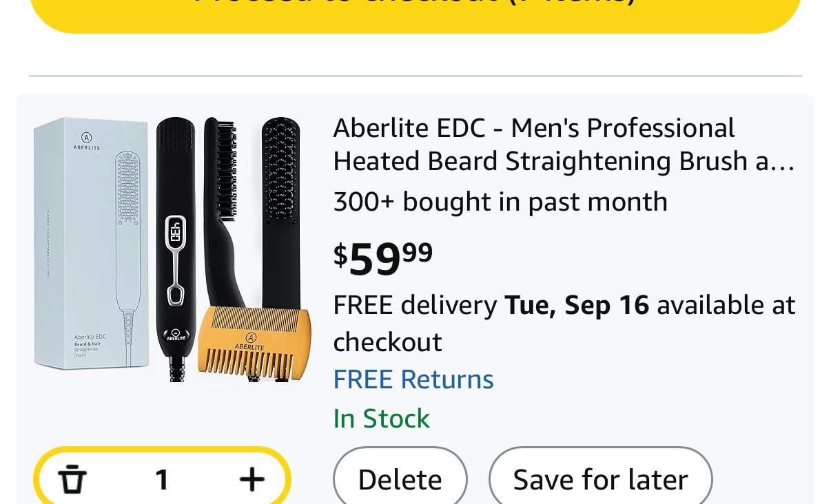The image size is (831, 504).
Task: Click the Delete button
Action: tap(400, 479)
